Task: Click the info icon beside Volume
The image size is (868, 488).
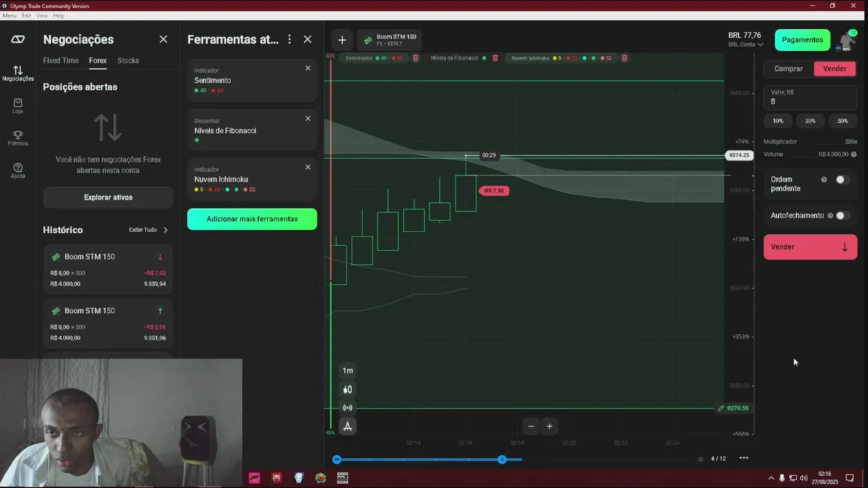Action: (854, 155)
